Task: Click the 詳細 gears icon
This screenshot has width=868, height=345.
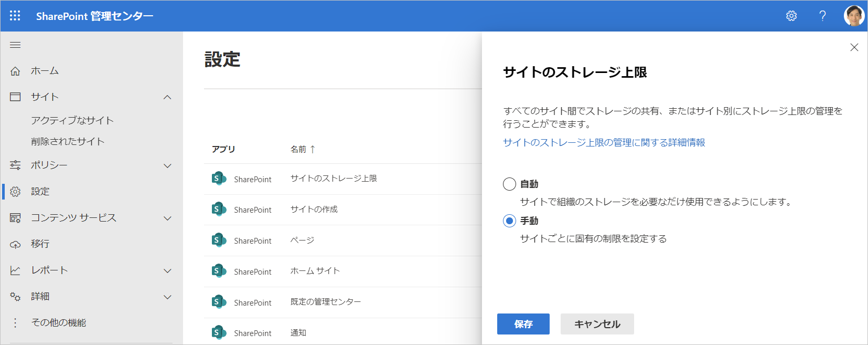Action: [x=15, y=297]
